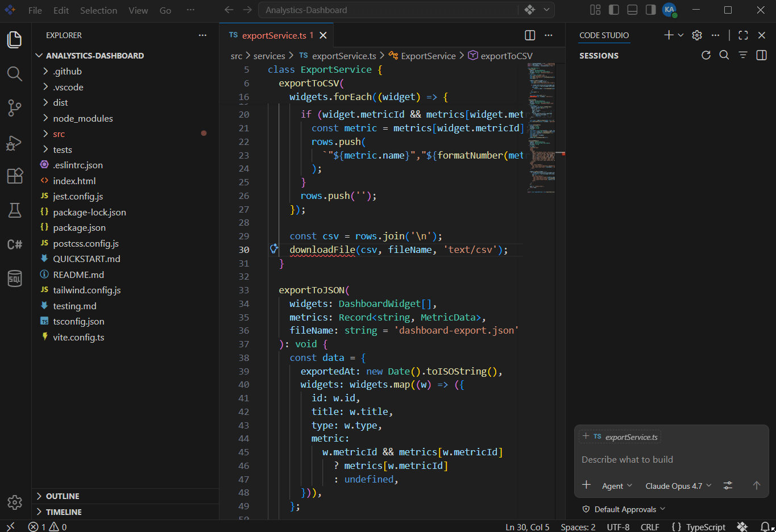Open the View menu
The image size is (776, 532).
coord(138,10)
